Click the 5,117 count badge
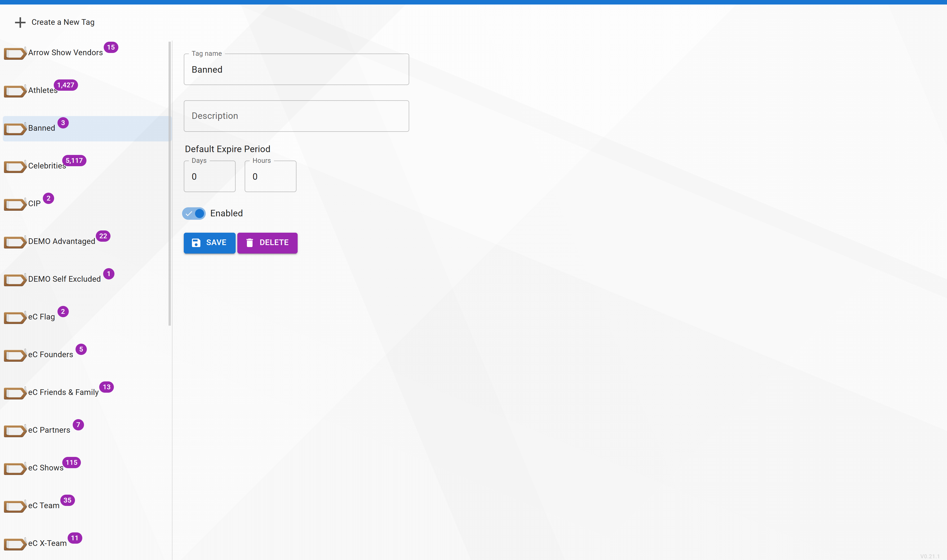 click(74, 161)
